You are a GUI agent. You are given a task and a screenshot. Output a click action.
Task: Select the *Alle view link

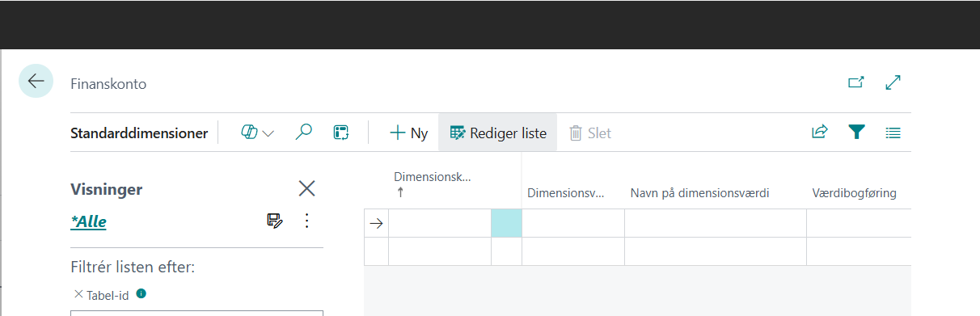(x=89, y=221)
